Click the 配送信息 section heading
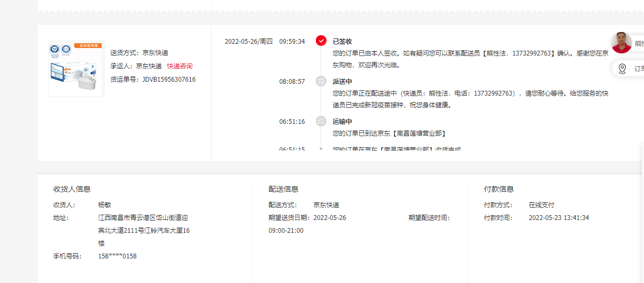This screenshot has width=644, height=283. [x=283, y=189]
